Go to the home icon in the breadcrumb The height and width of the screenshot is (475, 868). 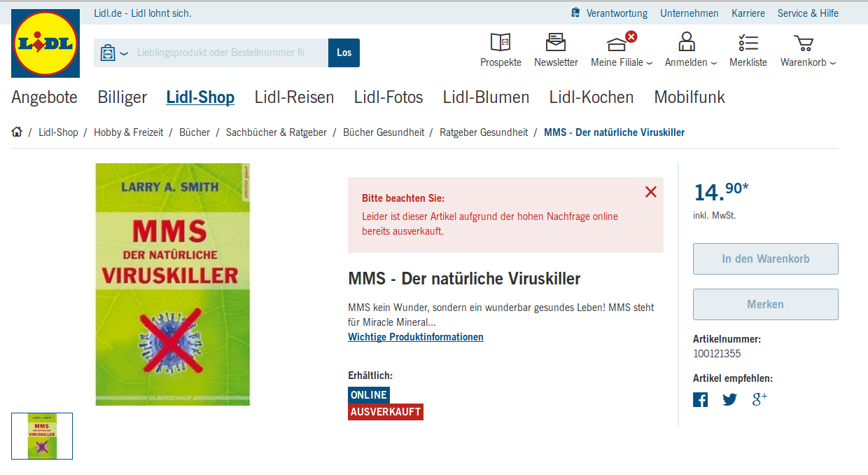[17, 132]
